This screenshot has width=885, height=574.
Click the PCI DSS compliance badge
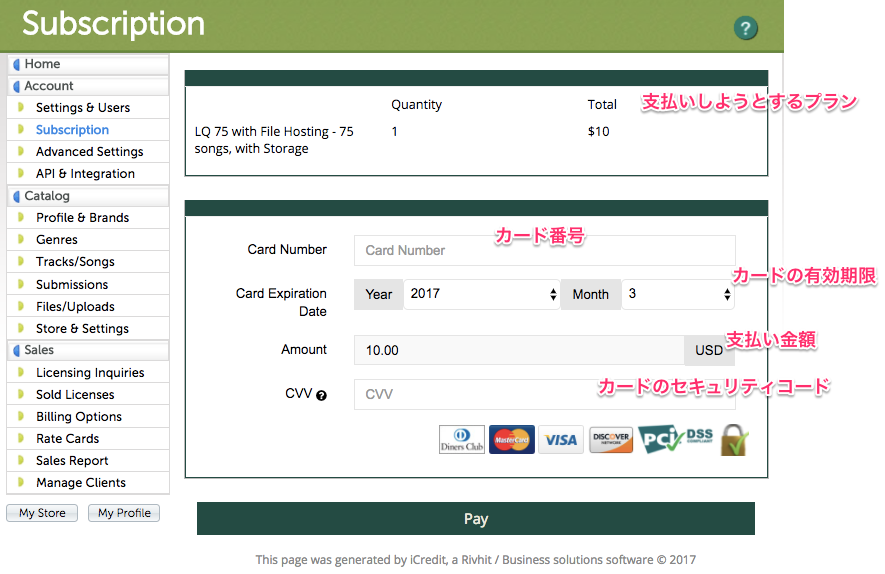click(x=676, y=439)
